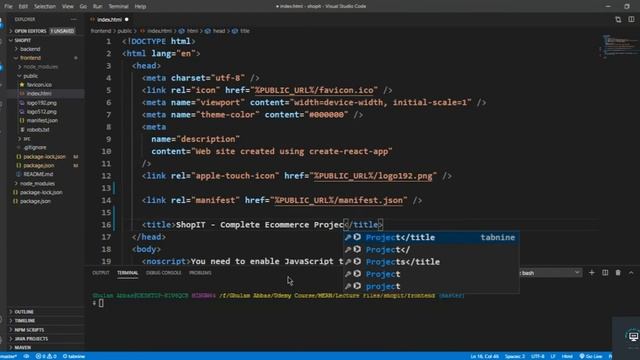
Task: Click the tabnine status bar item
Action: [74, 356]
